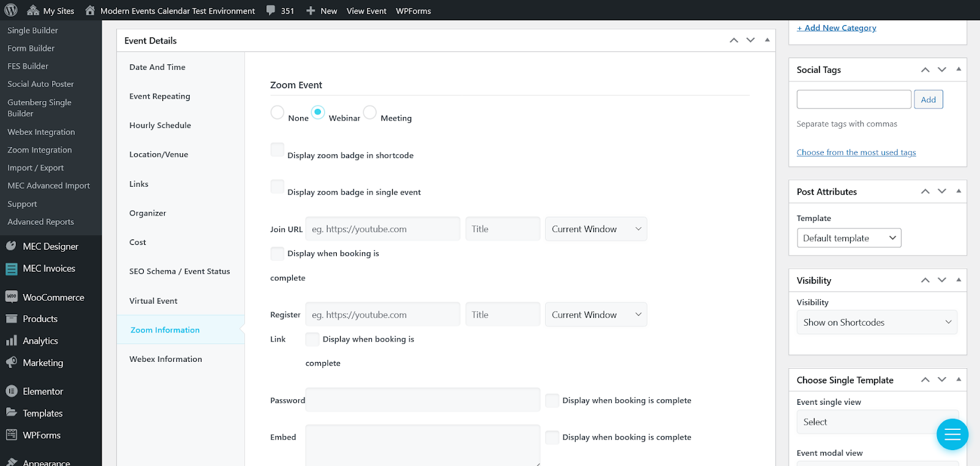Click the WordPress logo icon
Image resolution: width=980 pixels, height=466 pixels.
point(11,10)
